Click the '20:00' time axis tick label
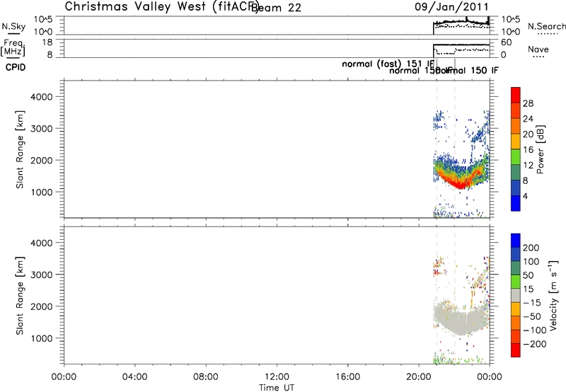This screenshot has width=566, height=392. [419, 377]
